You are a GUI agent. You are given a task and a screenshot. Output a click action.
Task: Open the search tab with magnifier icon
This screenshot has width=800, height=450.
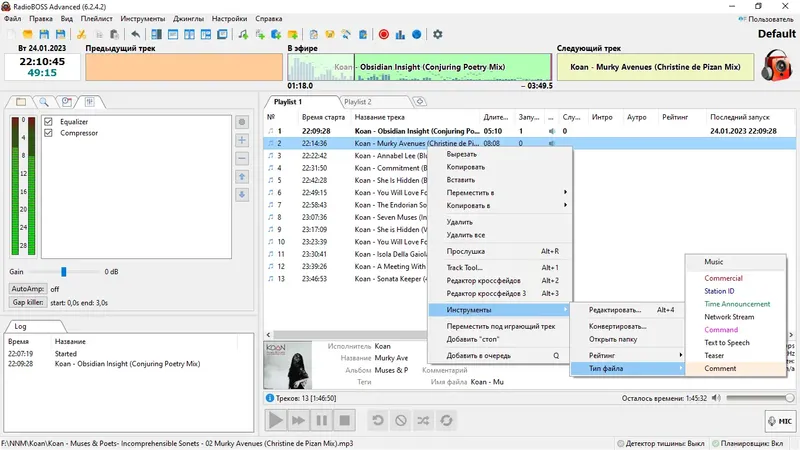tap(44, 101)
